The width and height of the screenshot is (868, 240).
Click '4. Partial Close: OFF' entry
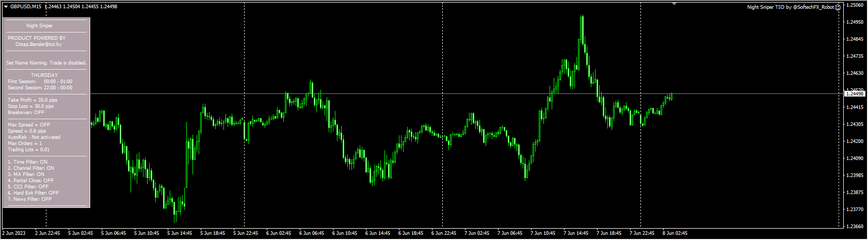(31, 181)
